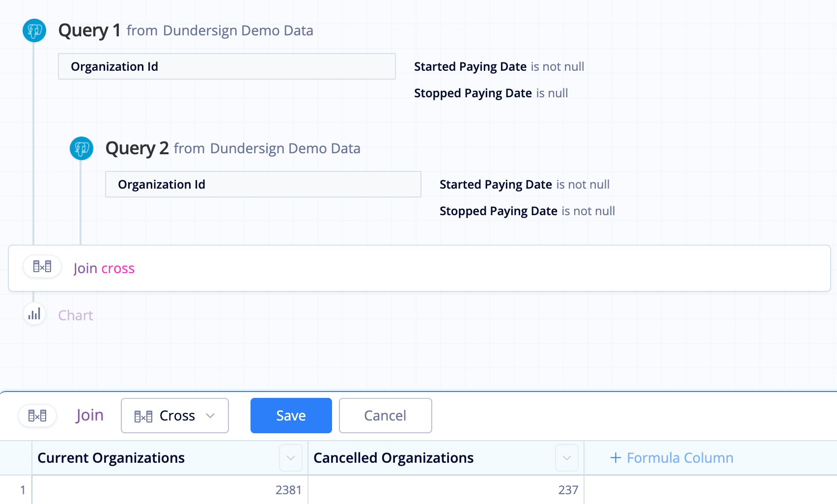This screenshot has height=504, width=837.
Task: Click the Query 1 PostgreSQL elephant icon
Action: pos(34,30)
